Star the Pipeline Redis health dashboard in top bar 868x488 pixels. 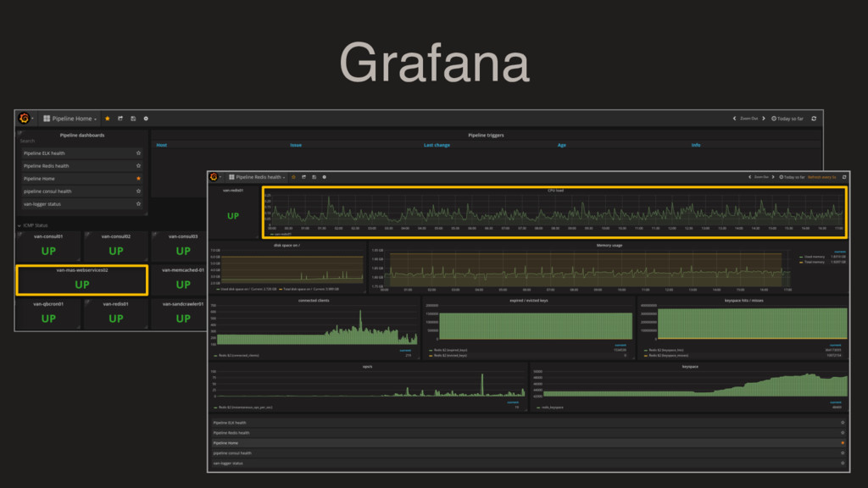(293, 177)
